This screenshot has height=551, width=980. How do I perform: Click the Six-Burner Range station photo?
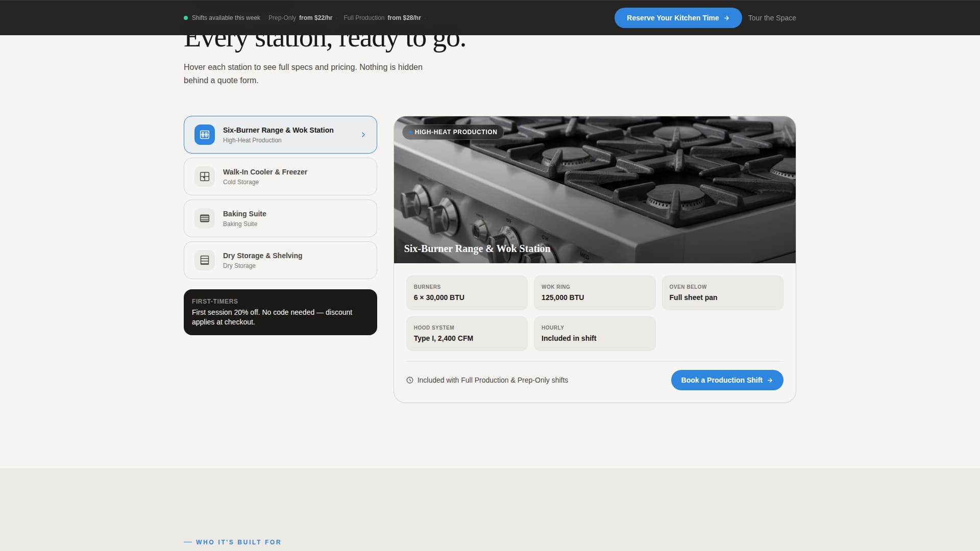tap(594, 189)
